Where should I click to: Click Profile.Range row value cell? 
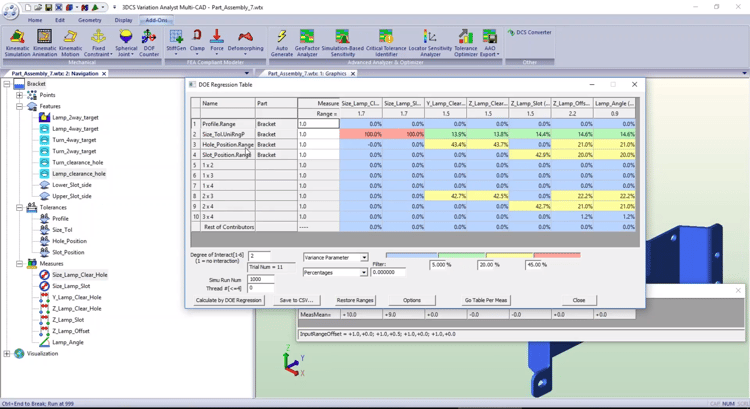(x=318, y=124)
